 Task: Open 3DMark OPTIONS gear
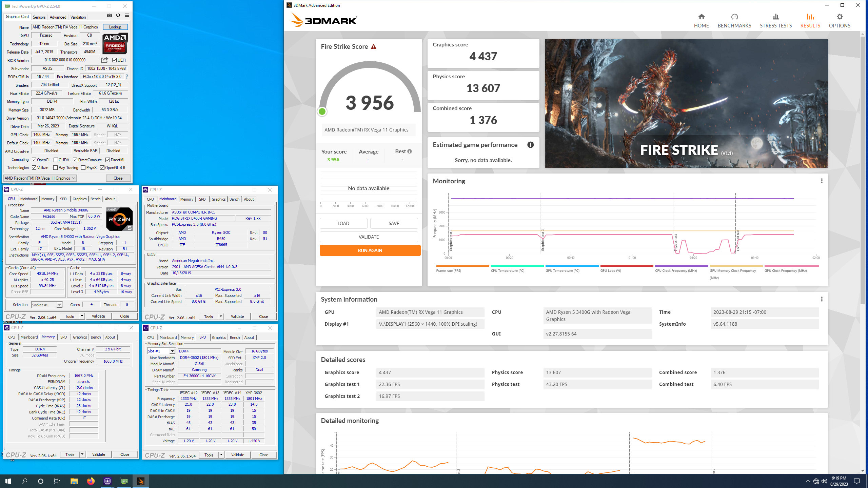[x=840, y=21]
